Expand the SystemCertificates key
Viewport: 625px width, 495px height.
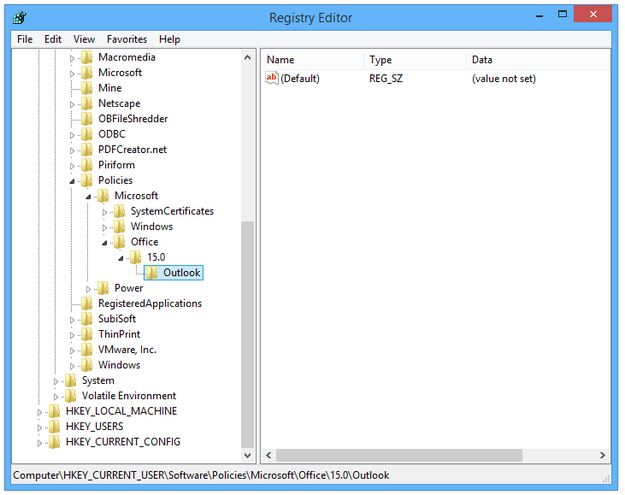[x=104, y=212]
